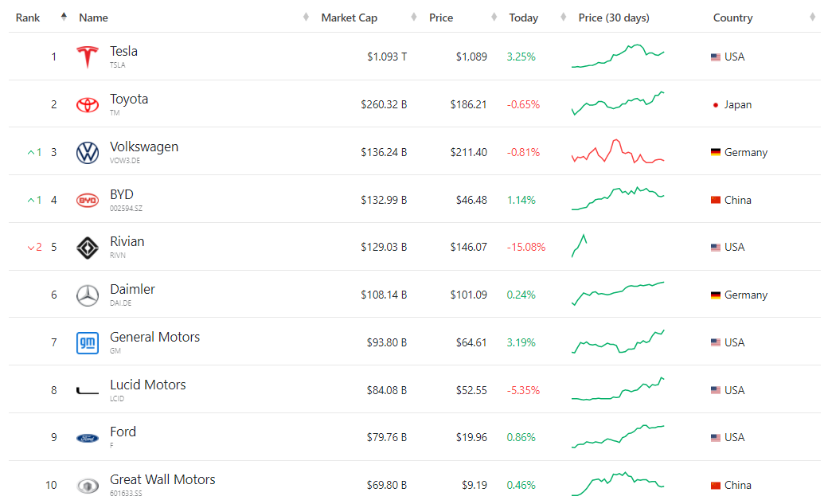This screenshot has width=824, height=504.
Task: Click the BYD logo icon
Action: [88, 200]
